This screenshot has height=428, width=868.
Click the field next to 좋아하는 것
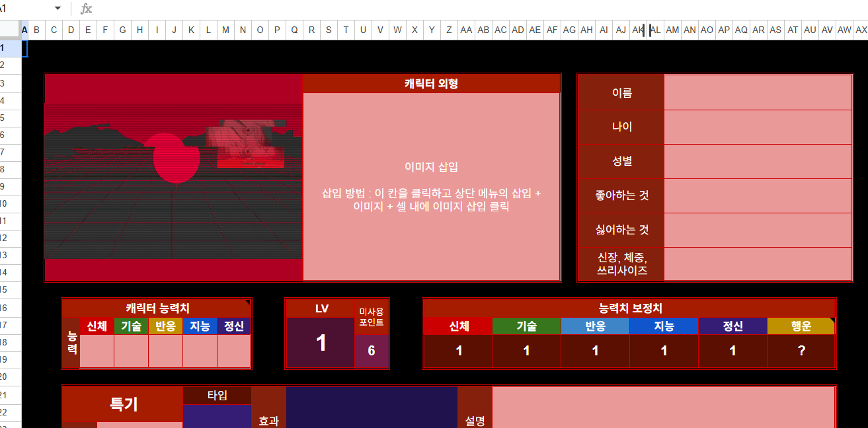[758, 196]
